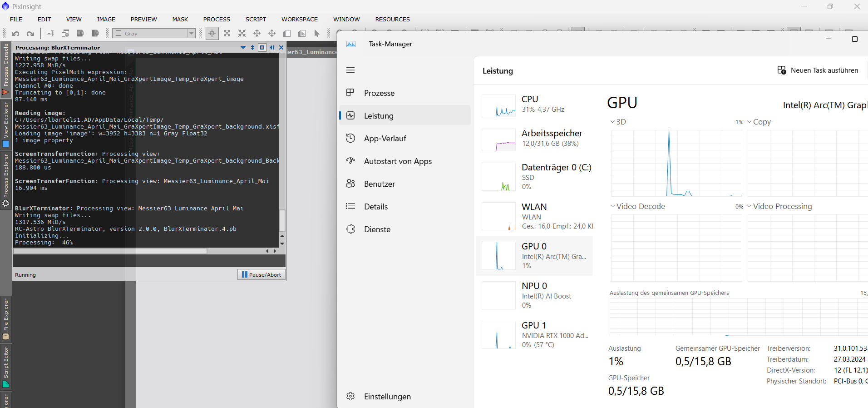Click the Task-Manager app icon in its title bar
The width and height of the screenshot is (868, 408).
tap(351, 44)
